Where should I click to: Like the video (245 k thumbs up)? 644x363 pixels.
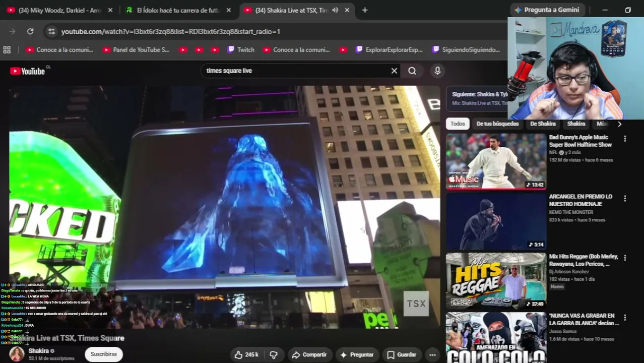(247, 355)
